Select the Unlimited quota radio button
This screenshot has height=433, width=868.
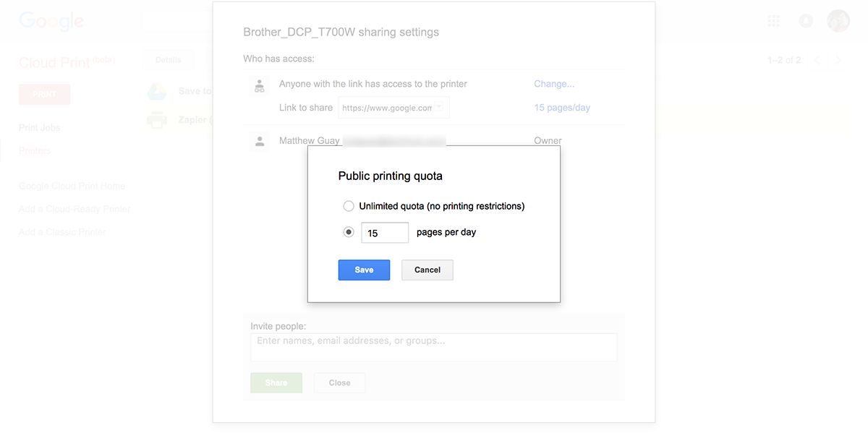coord(349,206)
